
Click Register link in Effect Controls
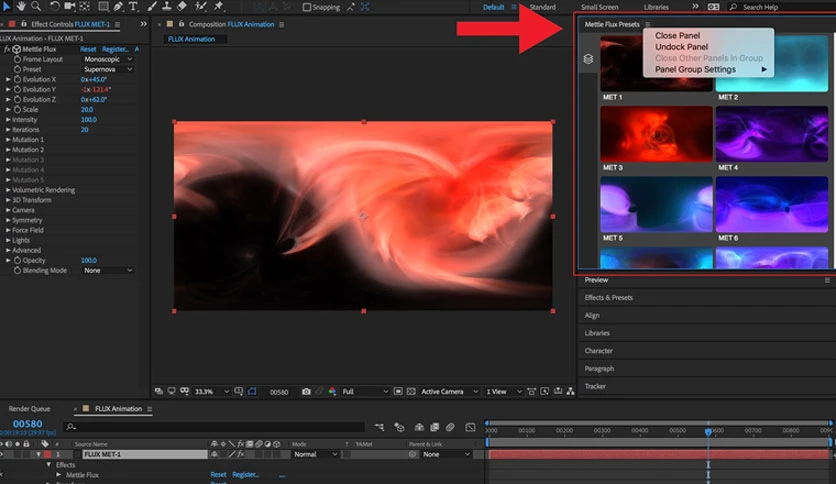[x=115, y=49]
